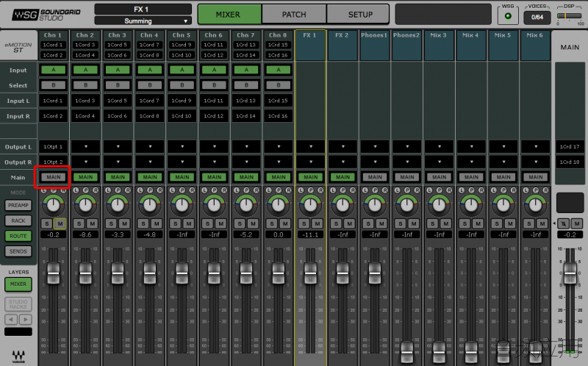This screenshot has height=366, width=588.
Task: Solo channel Chn 6
Action: click(208, 224)
